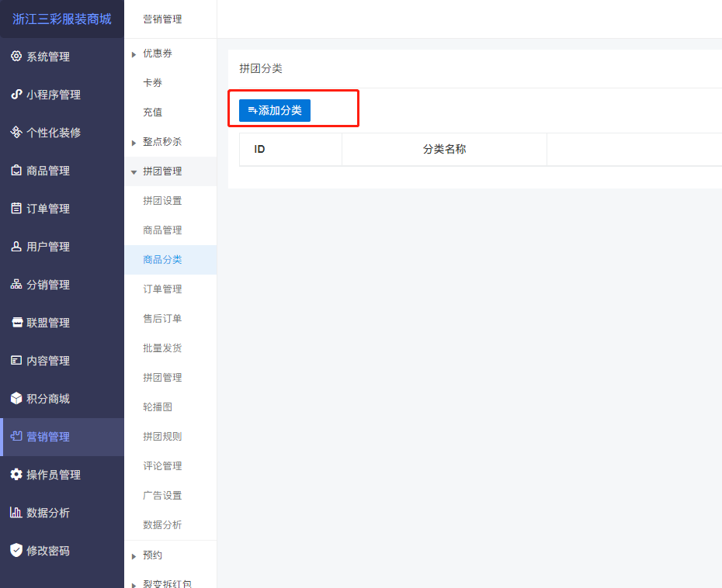Expand the 预约 submenu arrow
The image size is (722, 588).
coord(134,556)
